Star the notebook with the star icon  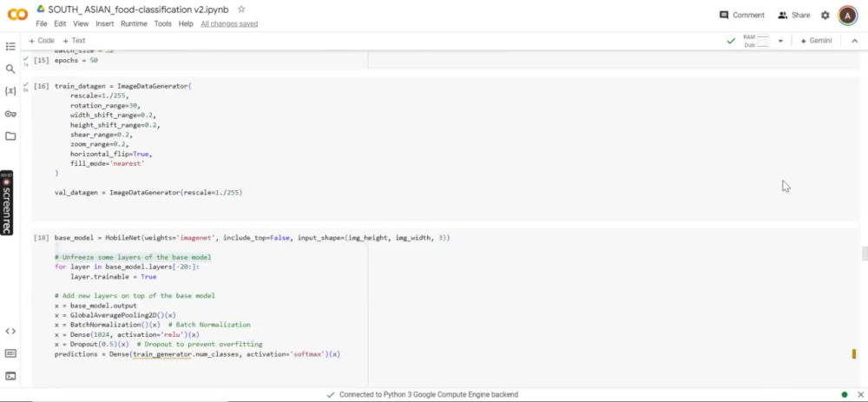(x=241, y=10)
